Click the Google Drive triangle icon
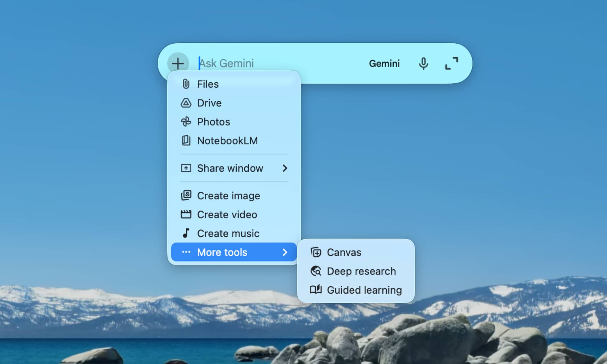The image size is (607, 364). 186,103
